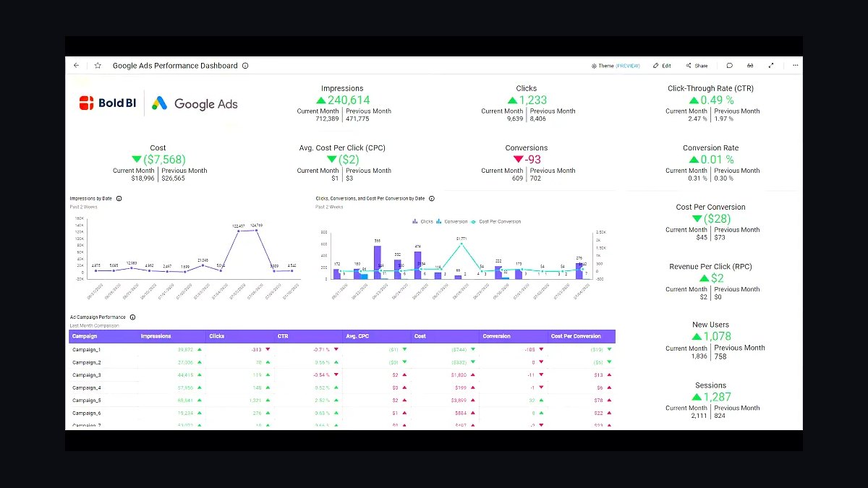Select Campaign_1 row name
The image size is (868, 488).
[87, 350]
